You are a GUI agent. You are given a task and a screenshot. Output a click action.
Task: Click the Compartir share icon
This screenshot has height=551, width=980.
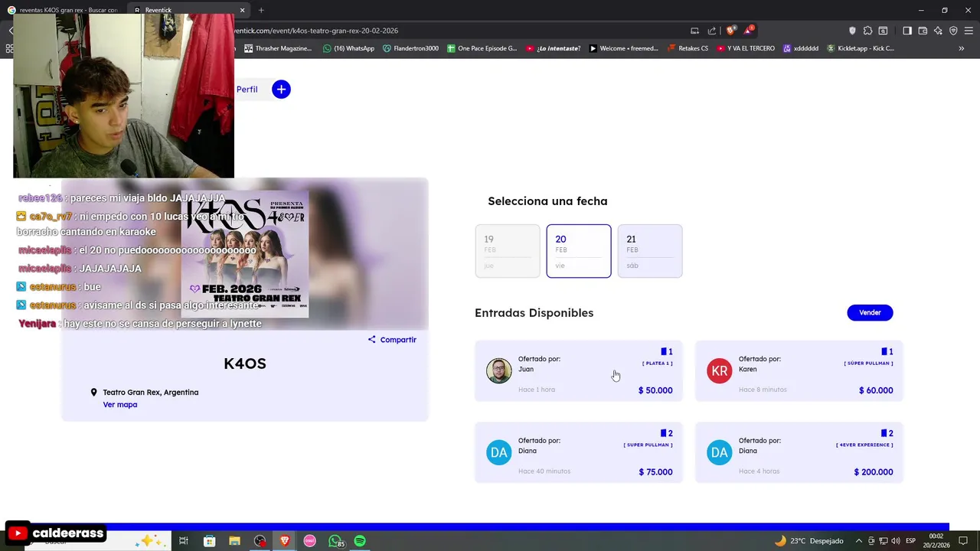[372, 340]
